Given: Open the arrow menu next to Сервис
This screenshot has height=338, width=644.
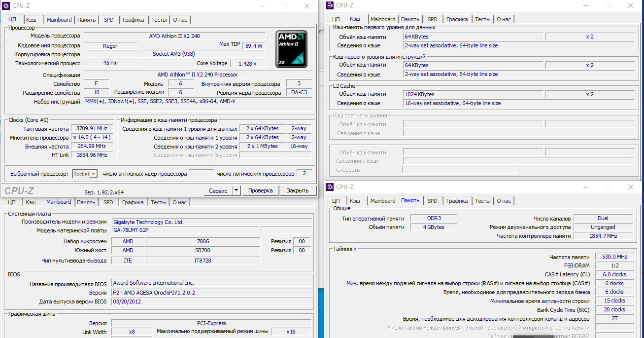Looking at the screenshot, I should pyautogui.click(x=236, y=190).
